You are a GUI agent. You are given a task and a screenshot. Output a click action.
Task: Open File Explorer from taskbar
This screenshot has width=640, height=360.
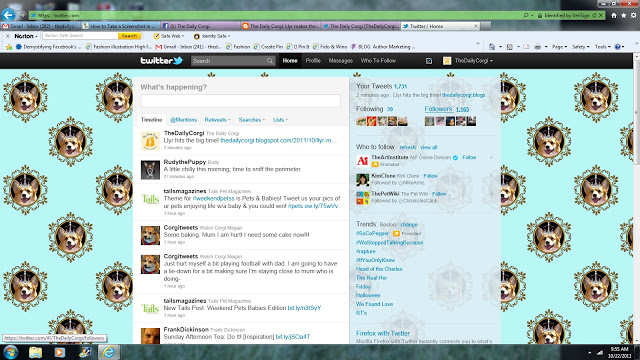[36, 352]
